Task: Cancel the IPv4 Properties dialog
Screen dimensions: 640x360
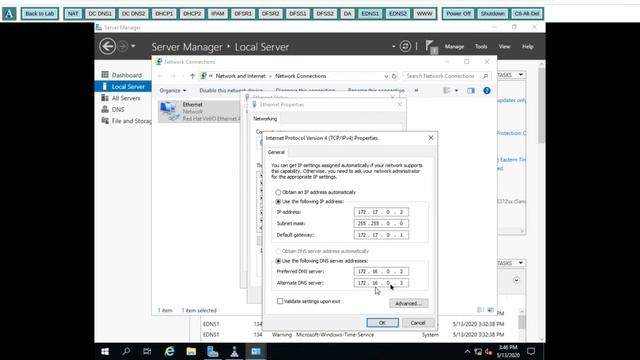Action: pos(418,322)
